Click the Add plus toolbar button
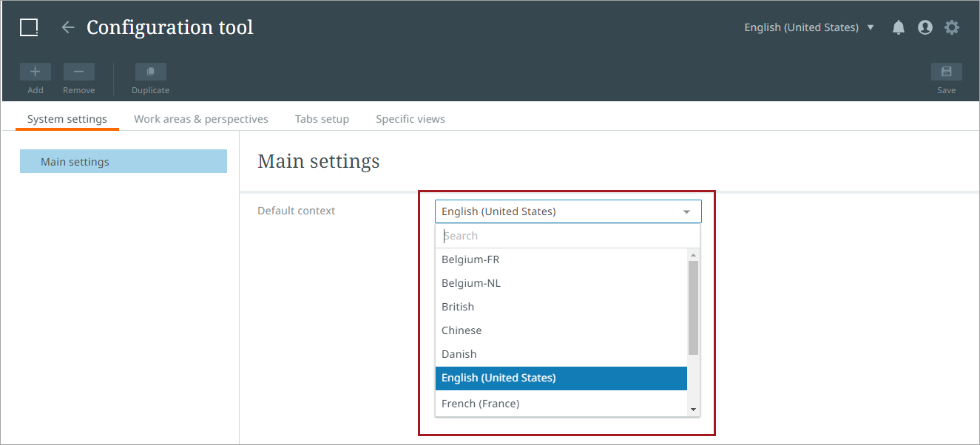Viewport: 980px width, 445px height. (x=36, y=72)
